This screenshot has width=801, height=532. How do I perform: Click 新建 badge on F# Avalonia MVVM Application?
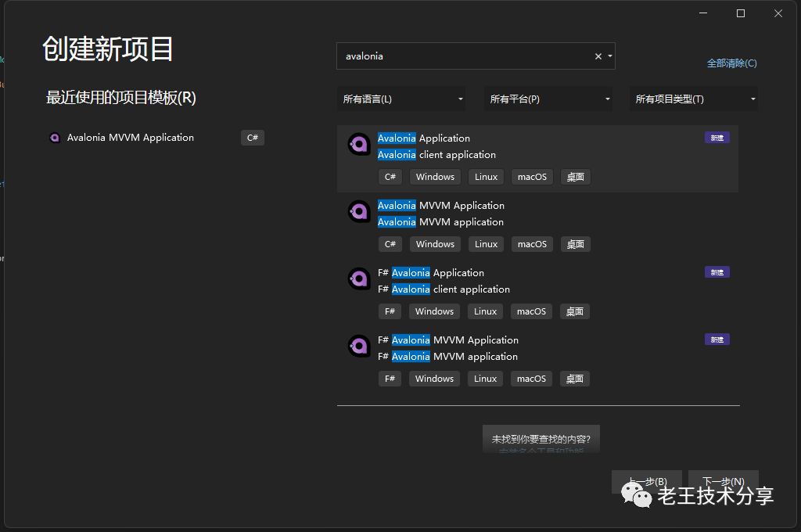(717, 340)
